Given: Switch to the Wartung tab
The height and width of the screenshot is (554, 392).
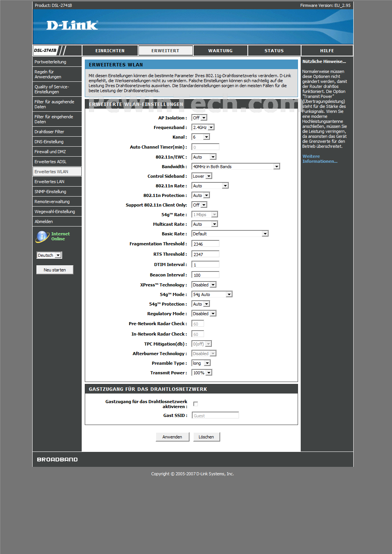Looking at the screenshot, I should [221, 51].
